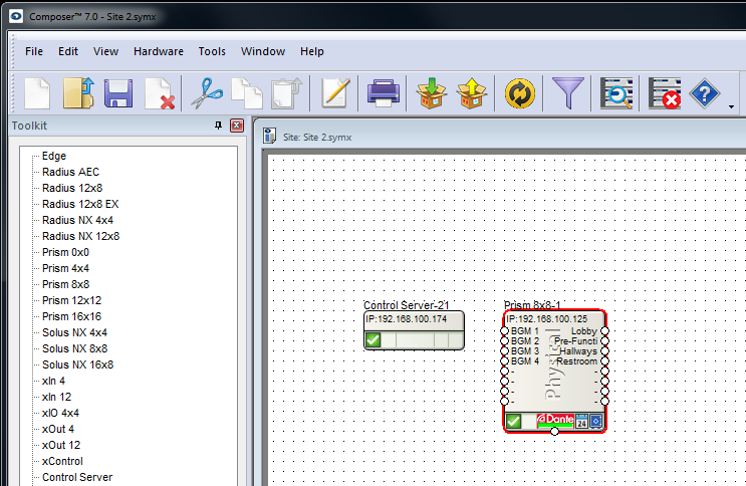Click the BGM 1 input port
The height and width of the screenshot is (486, 746).
[x=504, y=331]
